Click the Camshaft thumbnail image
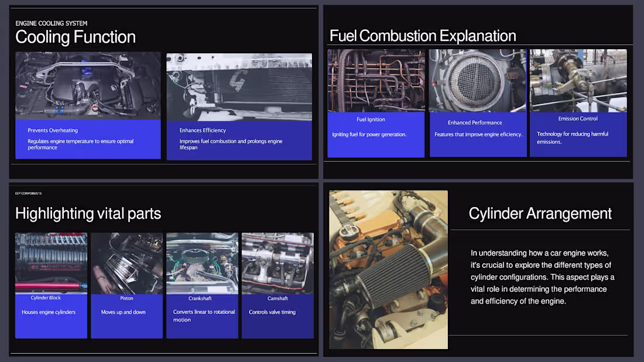Image resolution: width=644 pixels, height=362 pixels. pos(278,262)
